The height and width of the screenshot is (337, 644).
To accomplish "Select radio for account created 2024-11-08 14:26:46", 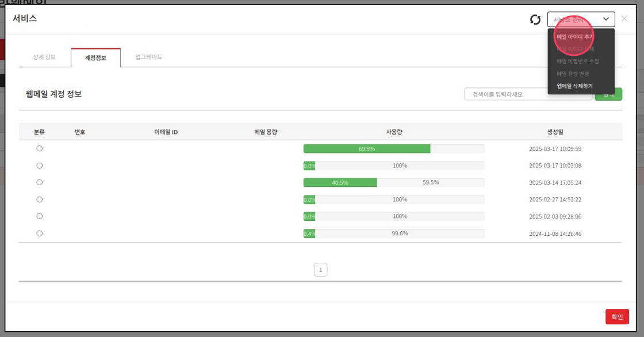I will [x=40, y=233].
